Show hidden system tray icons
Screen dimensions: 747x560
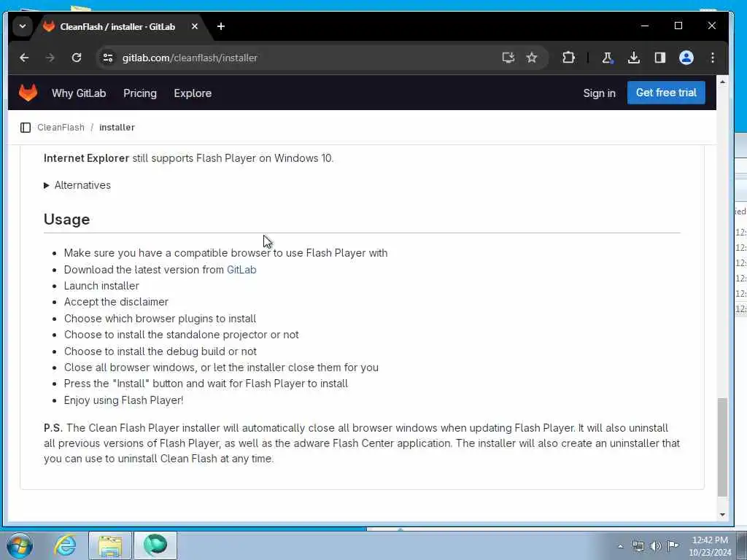[620, 547]
